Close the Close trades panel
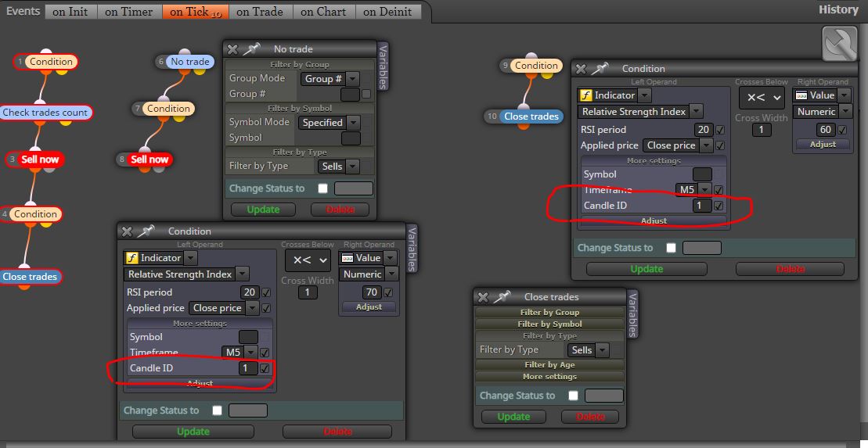 [483, 298]
